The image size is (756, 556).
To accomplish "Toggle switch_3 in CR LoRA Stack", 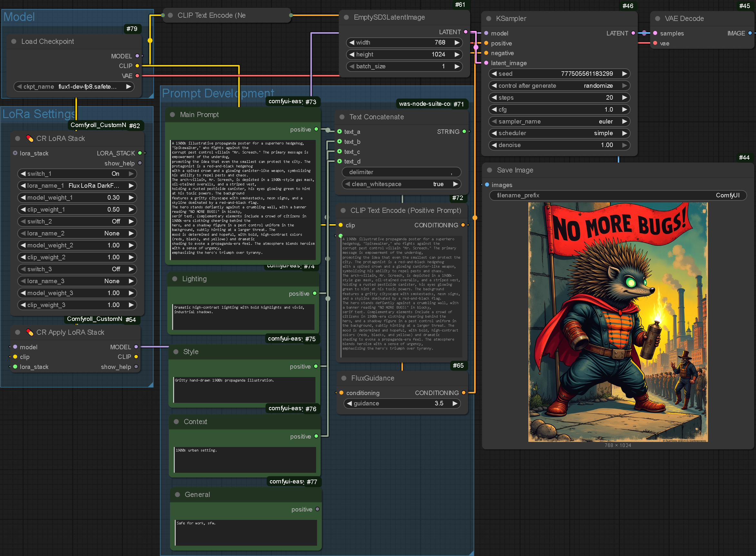I will 77,269.
